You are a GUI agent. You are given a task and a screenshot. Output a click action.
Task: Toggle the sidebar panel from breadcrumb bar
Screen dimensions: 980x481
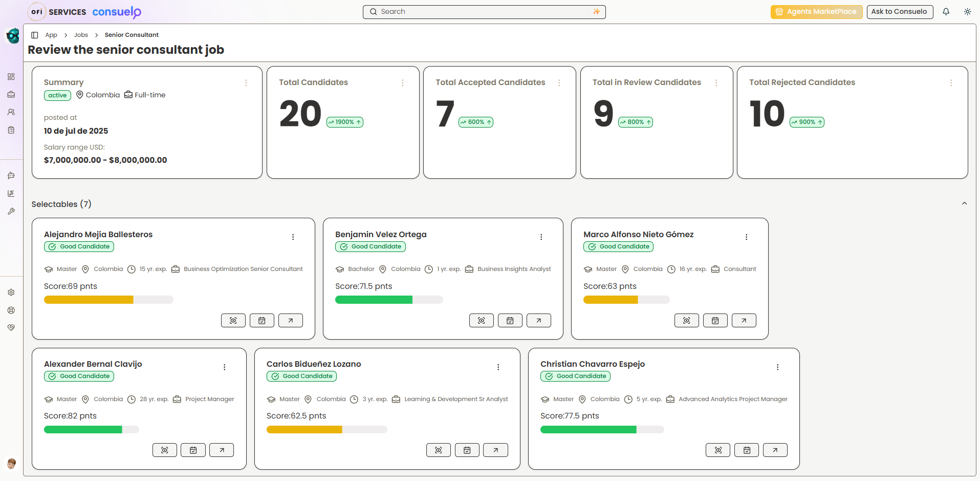pos(35,35)
